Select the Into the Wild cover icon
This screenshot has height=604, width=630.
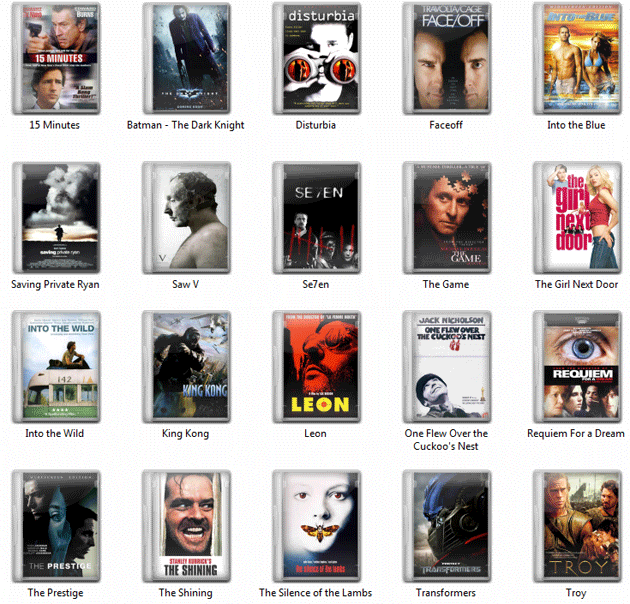(x=56, y=366)
